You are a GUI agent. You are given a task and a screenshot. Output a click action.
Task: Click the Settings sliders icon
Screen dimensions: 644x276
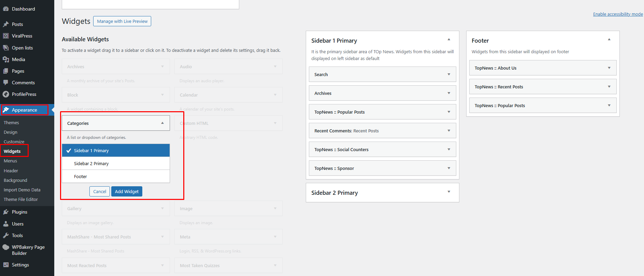click(x=6, y=265)
